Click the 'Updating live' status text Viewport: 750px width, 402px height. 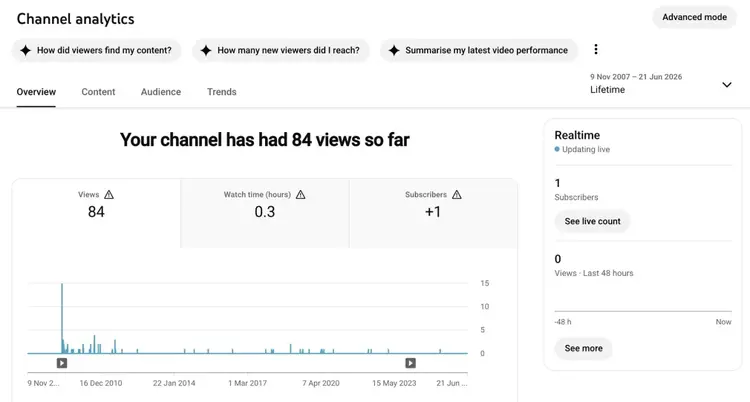(586, 149)
